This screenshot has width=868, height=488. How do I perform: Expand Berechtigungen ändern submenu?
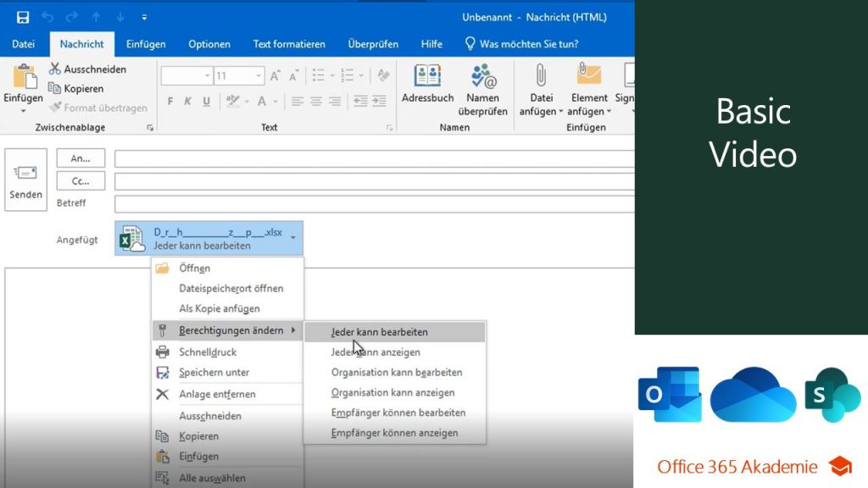click(227, 330)
